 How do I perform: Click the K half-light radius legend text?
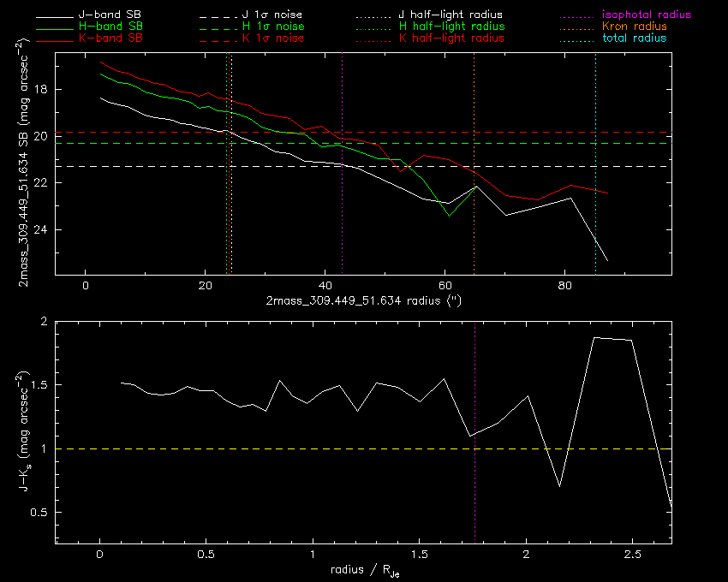pos(451,38)
